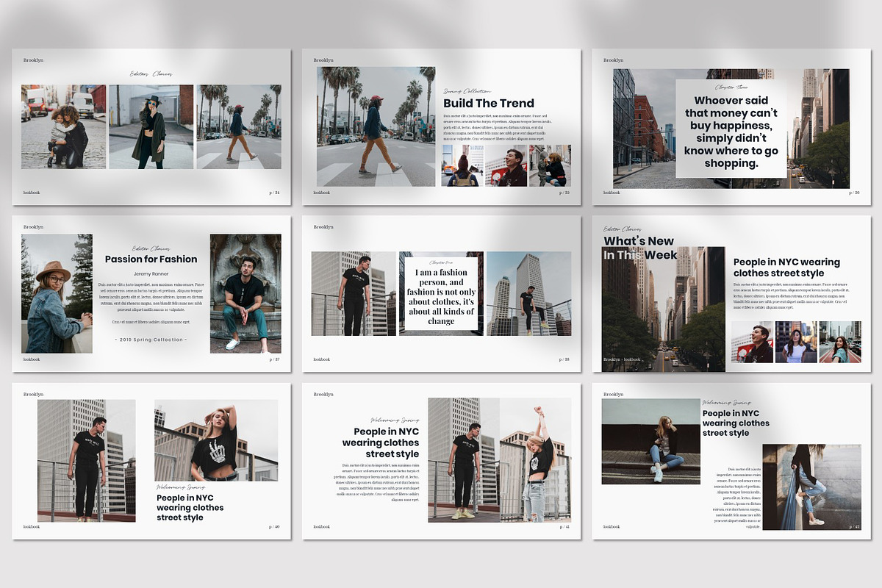Image resolution: width=882 pixels, height=588 pixels.
Task: Select the "Jeremy Ranner" byline
Action: (150, 272)
